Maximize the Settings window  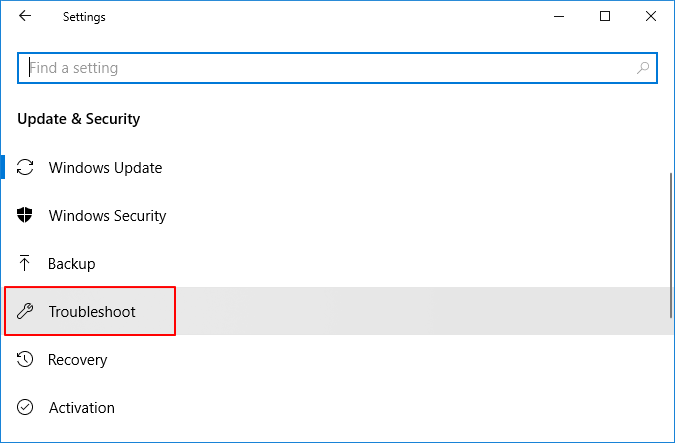[x=605, y=17]
